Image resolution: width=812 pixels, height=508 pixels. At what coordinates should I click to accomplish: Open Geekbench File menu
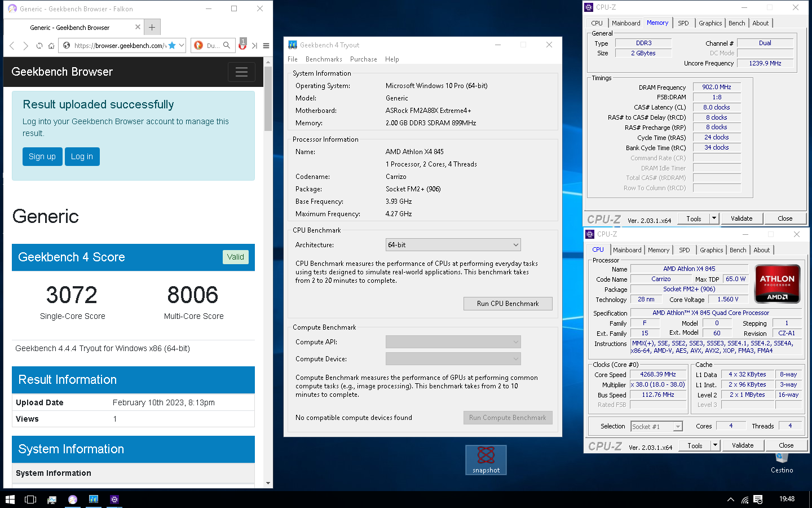(x=293, y=59)
